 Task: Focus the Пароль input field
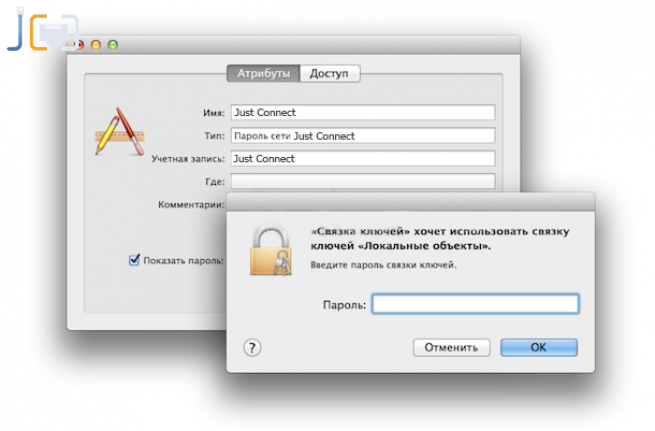point(475,304)
